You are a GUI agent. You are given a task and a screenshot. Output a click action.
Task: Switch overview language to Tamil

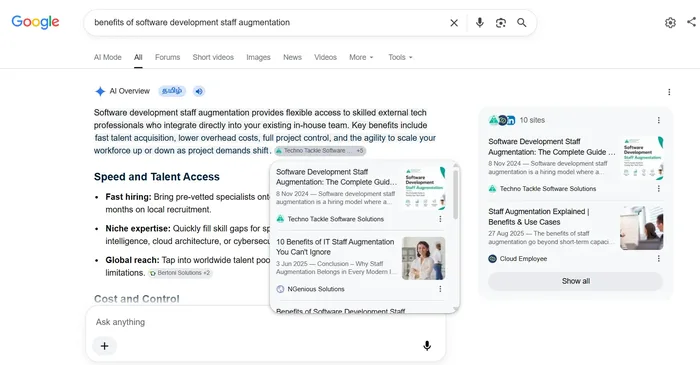tap(172, 91)
